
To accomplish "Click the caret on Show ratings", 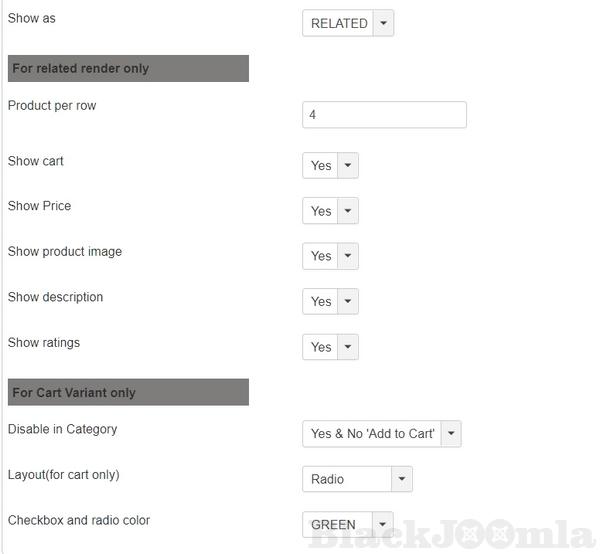I will 348,347.
